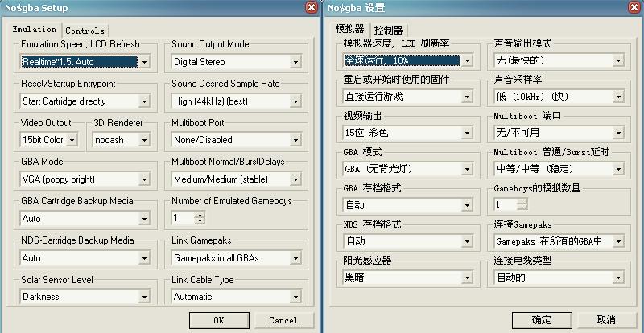644x333 pixels.
Task: Open 声音采样率 dropdown showing 低 (10kHz)
Action: [x=618, y=97]
